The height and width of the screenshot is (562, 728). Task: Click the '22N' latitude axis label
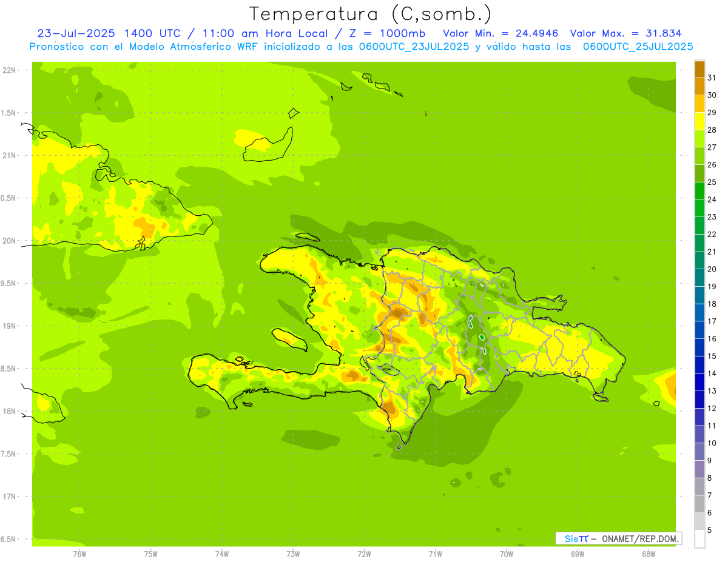tap(9, 70)
